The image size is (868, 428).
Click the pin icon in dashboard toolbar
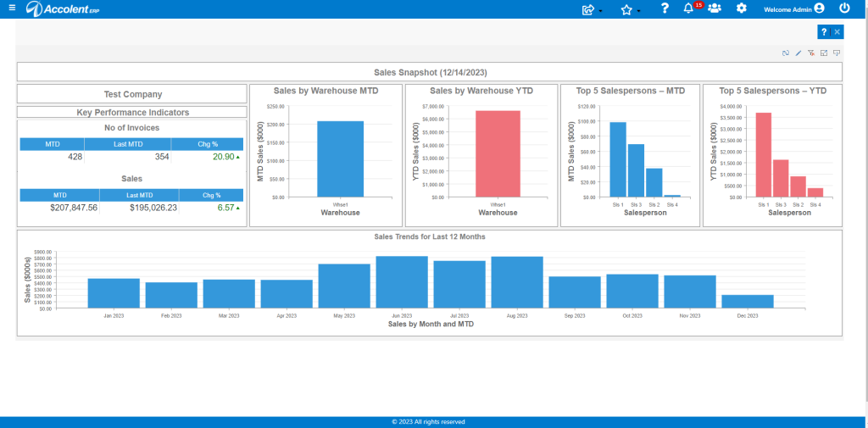(x=837, y=53)
